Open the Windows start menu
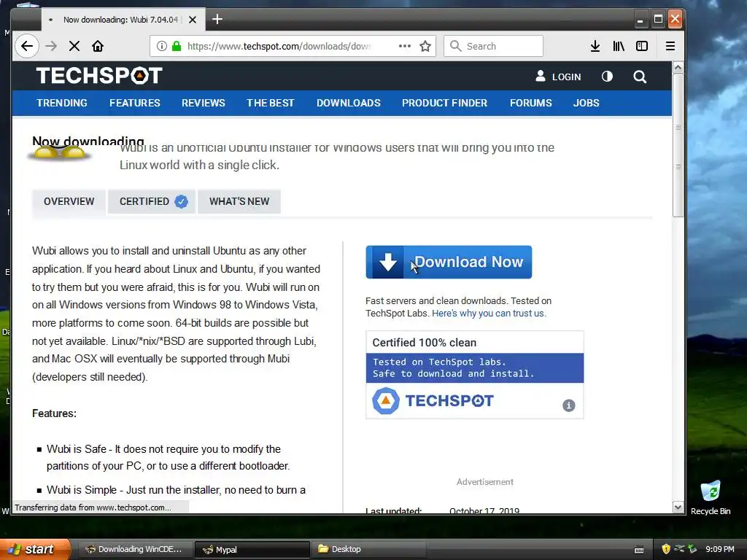 pyautogui.click(x=35, y=549)
